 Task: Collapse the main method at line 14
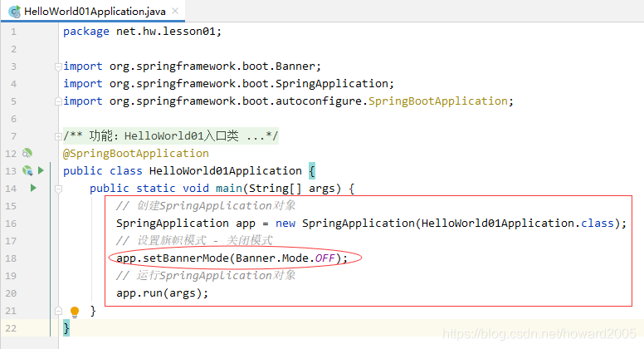tap(58, 189)
